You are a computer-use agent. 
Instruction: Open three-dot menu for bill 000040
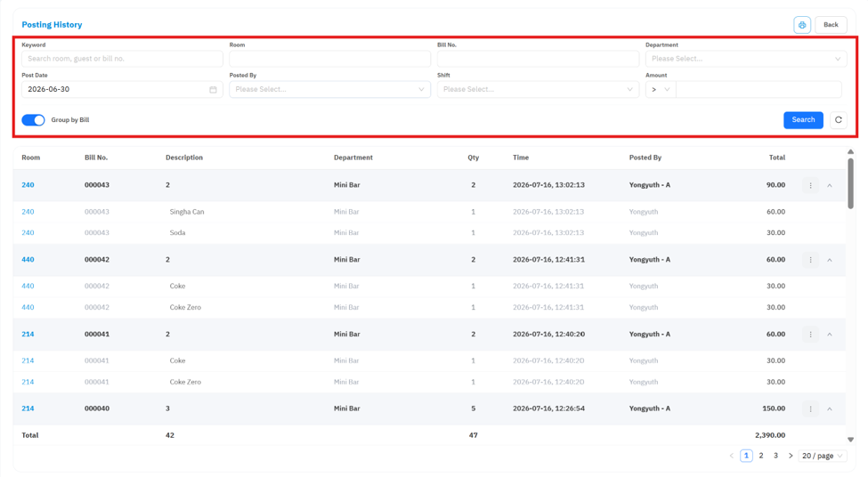810,409
